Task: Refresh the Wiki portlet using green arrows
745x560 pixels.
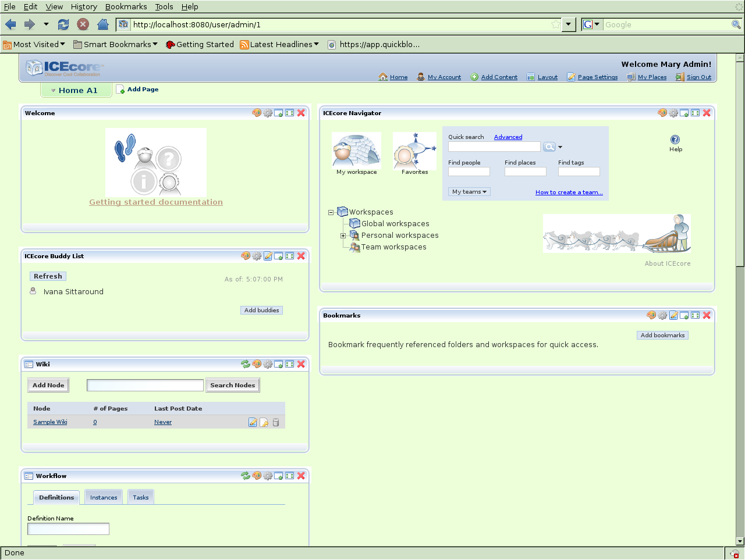Action: tap(246, 364)
